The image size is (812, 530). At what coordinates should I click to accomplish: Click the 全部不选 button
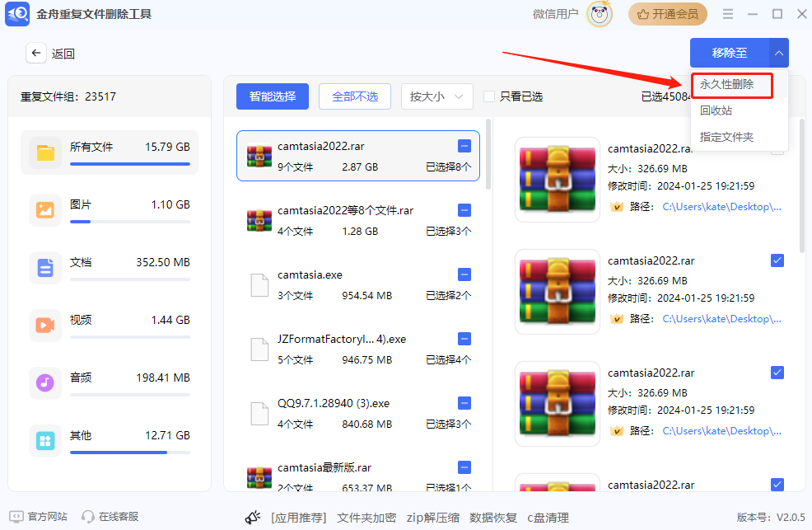coord(355,96)
